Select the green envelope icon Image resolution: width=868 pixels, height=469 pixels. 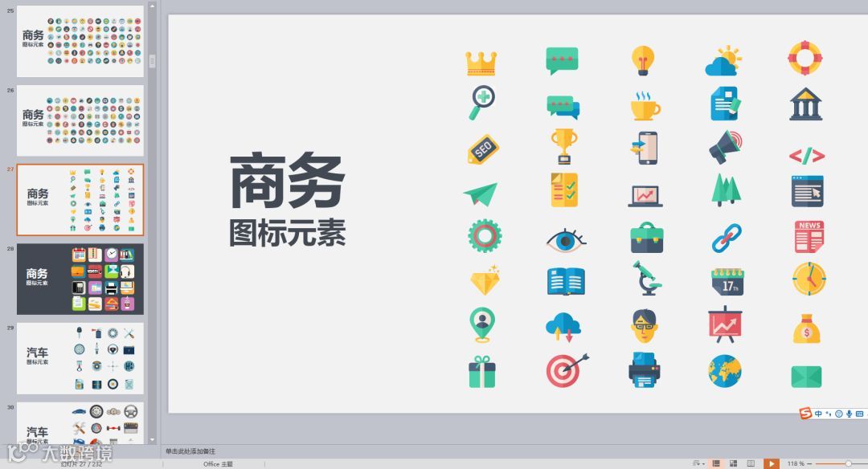click(806, 377)
